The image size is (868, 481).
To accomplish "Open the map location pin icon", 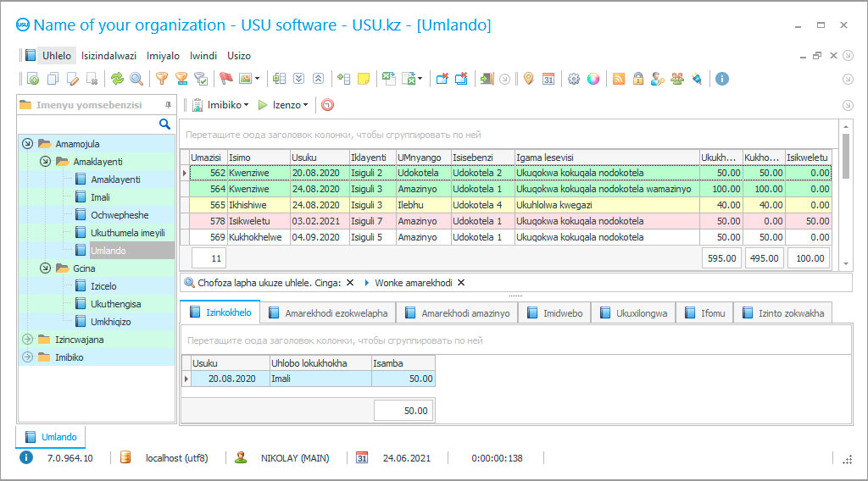I will click(528, 79).
